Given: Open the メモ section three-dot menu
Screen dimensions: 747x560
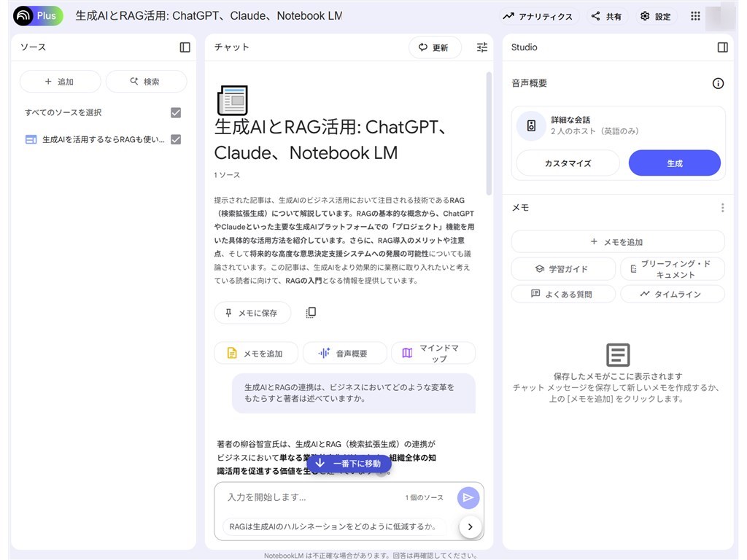Looking at the screenshot, I should pyautogui.click(x=723, y=208).
